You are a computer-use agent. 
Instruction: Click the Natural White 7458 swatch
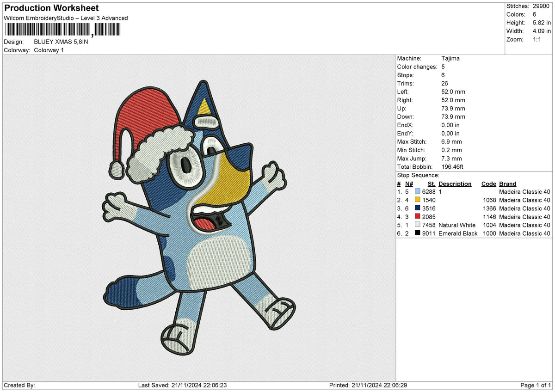click(x=418, y=225)
